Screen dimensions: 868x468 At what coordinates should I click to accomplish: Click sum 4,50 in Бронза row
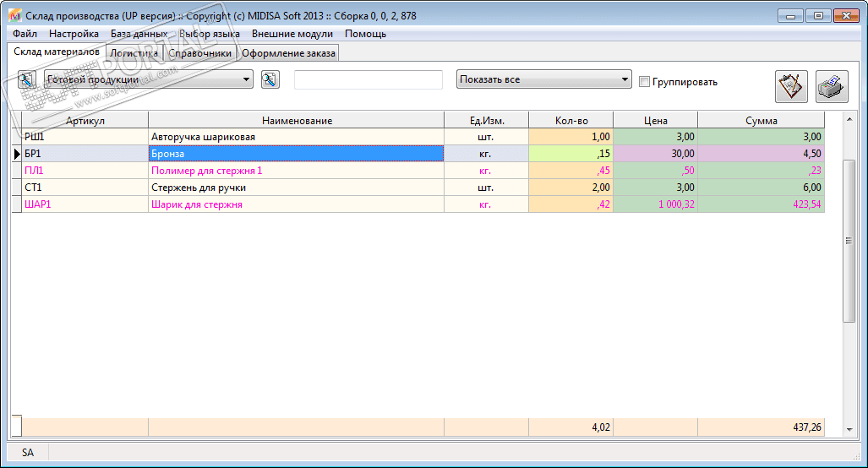(762, 154)
